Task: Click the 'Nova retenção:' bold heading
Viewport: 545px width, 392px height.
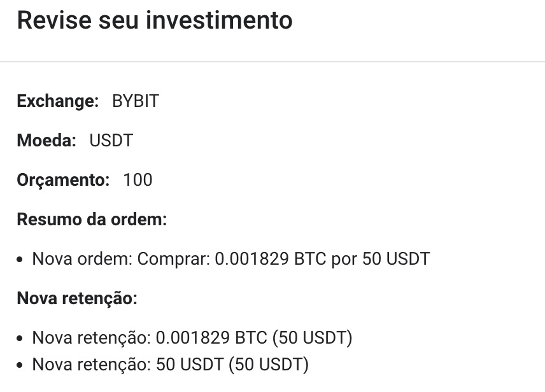Action: [77, 298]
